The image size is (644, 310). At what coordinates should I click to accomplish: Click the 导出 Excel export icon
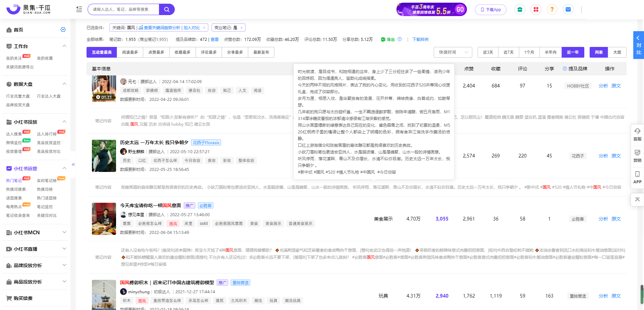(x=383, y=40)
